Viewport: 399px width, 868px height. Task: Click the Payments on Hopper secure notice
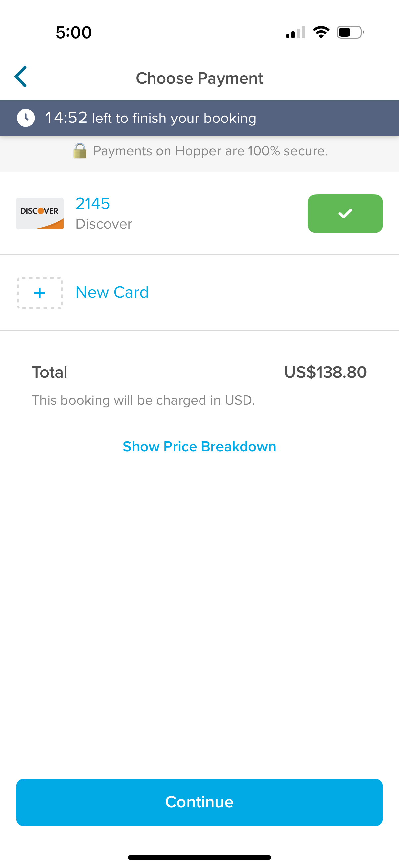point(210,151)
